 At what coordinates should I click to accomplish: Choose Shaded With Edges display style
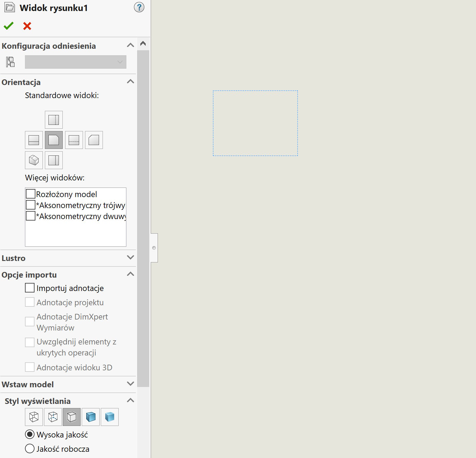[91, 417]
